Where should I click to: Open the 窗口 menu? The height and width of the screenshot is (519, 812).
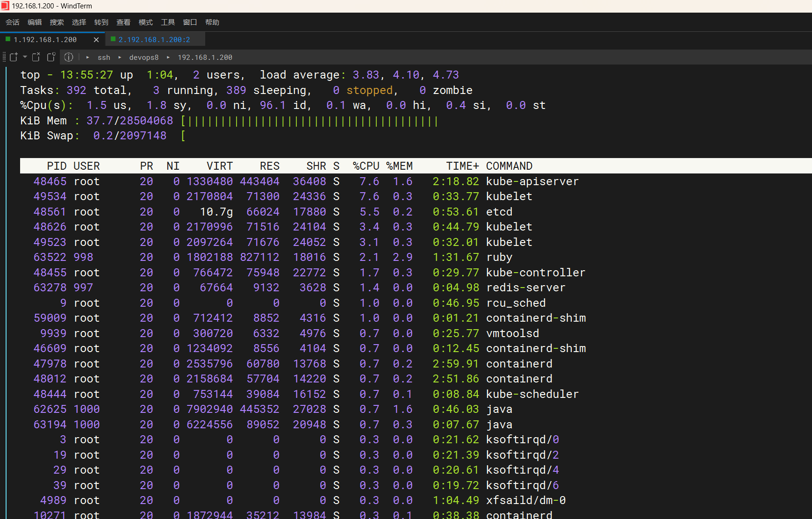pyautogui.click(x=190, y=22)
